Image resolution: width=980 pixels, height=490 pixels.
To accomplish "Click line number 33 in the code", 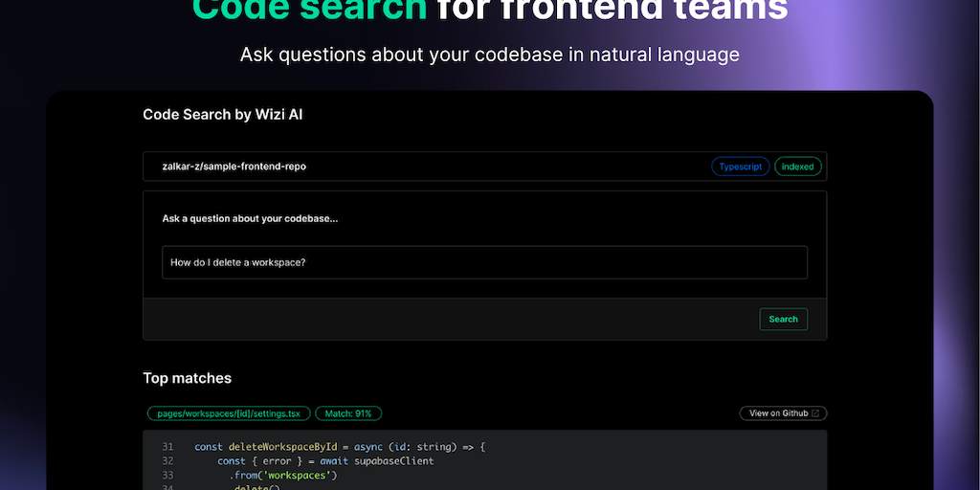I will pos(168,475).
